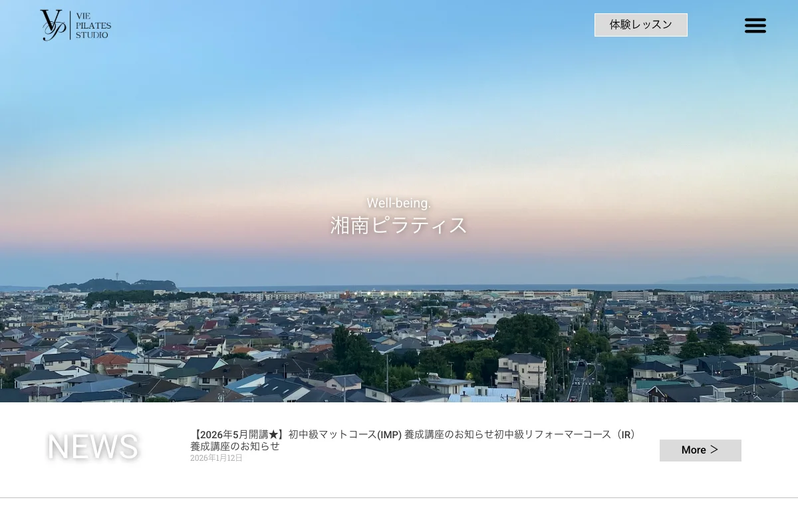798x532 pixels.
Task: Click the 体験レッスン trial lesson button
Action: click(640, 25)
